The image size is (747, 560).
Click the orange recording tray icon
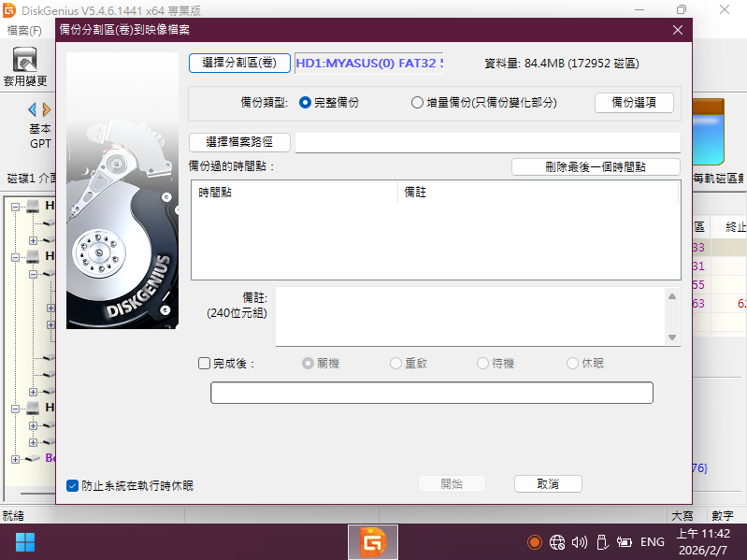coord(535,542)
